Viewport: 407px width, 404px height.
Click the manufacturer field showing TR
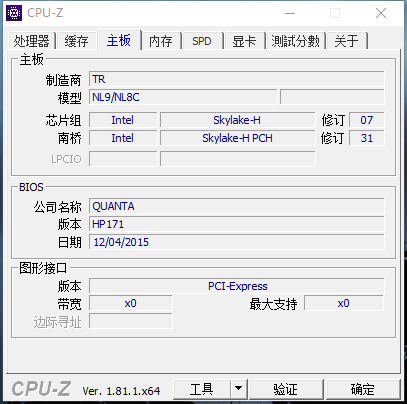coord(237,79)
